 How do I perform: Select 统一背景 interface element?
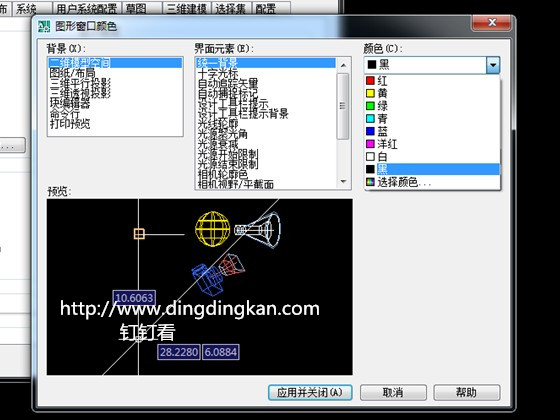(266, 63)
